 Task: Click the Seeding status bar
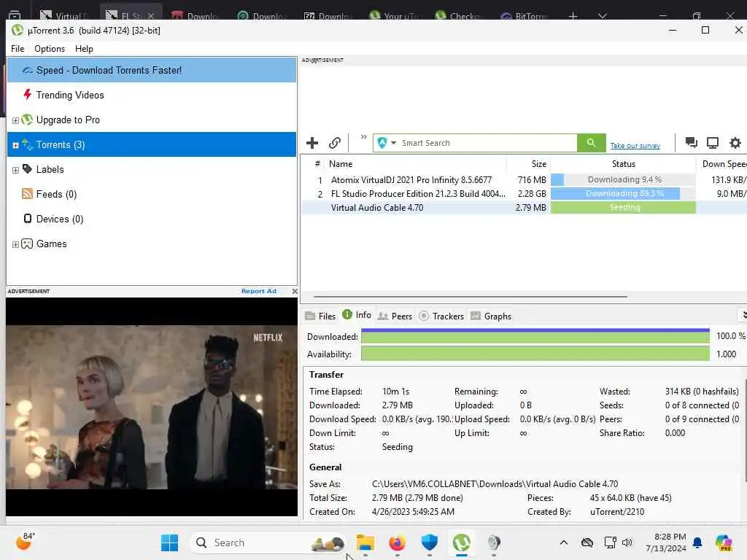pyautogui.click(x=623, y=207)
